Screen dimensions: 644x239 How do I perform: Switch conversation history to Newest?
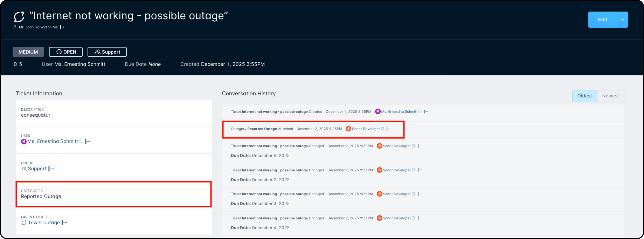point(610,96)
